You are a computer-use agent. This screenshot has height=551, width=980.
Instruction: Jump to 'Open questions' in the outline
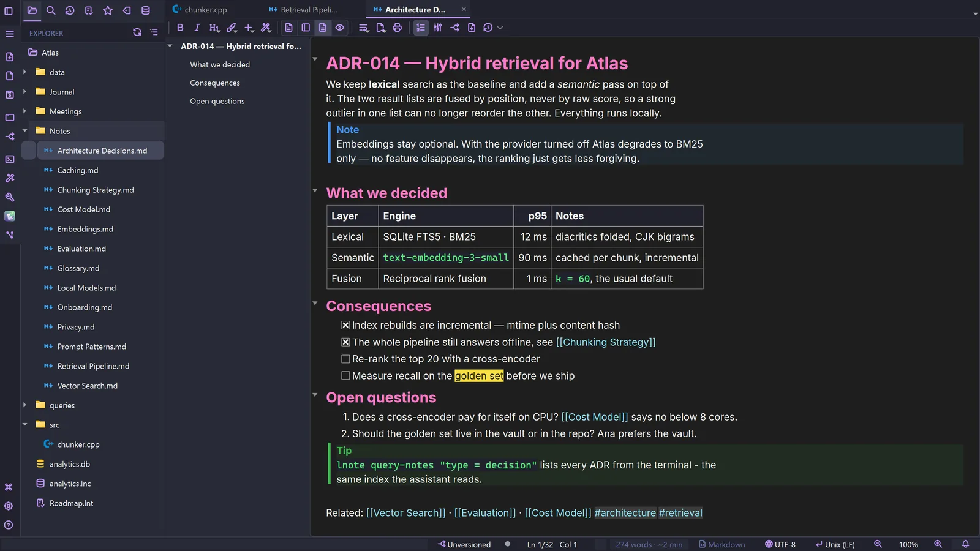tap(217, 101)
